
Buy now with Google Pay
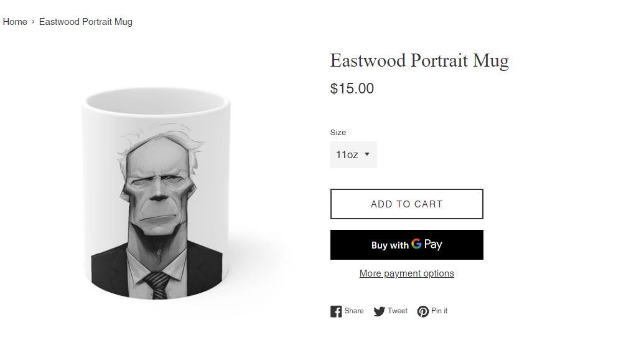coord(406,245)
